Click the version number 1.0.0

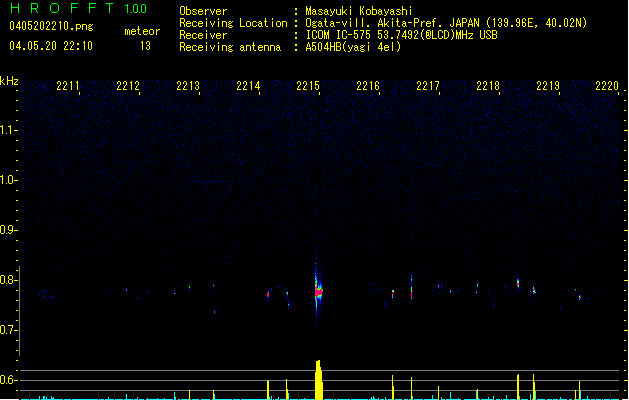135,9
